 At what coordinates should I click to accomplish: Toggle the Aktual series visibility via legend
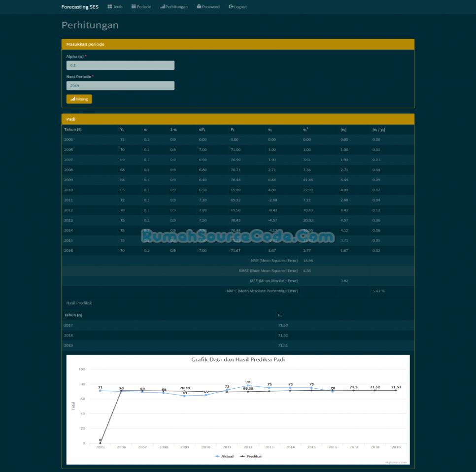225,456
